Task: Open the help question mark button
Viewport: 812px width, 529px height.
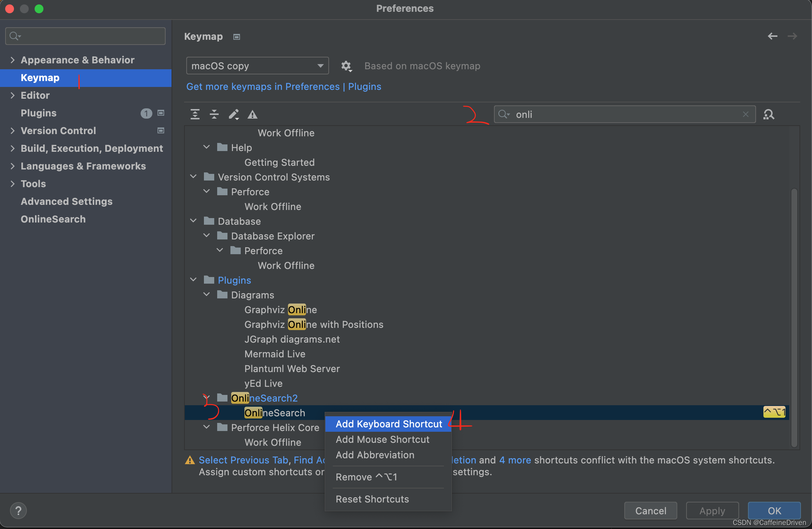Action: [x=18, y=511]
